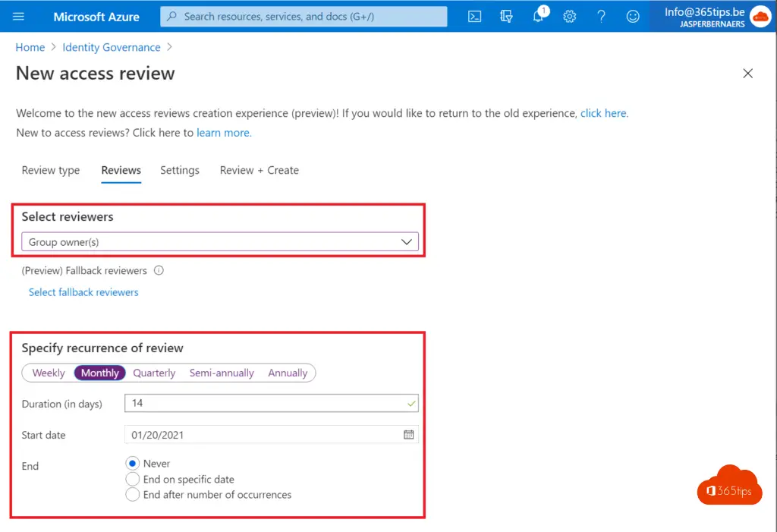Viewport: 777px width, 532px height.
Task: Click the Fallback reviewers info icon
Action: click(159, 270)
